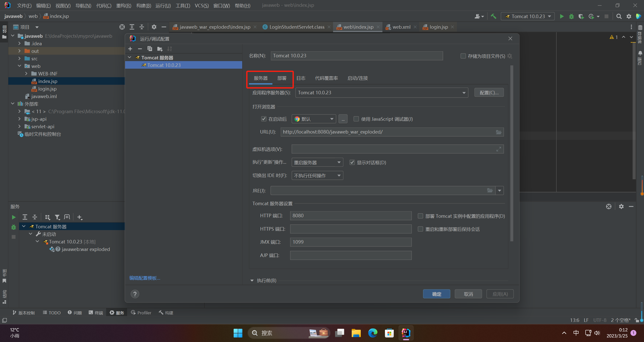The width and height of the screenshot is (644, 342).
Task: Uncheck the 在启动后 checkbox
Action: pos(264,119)
